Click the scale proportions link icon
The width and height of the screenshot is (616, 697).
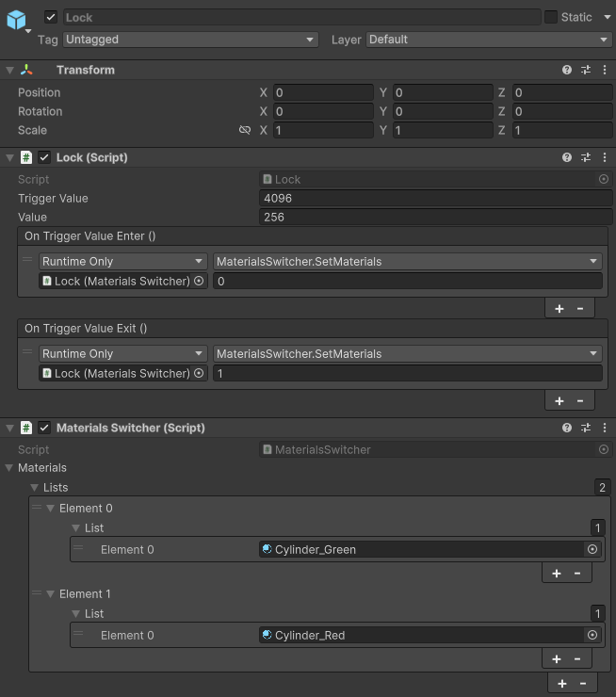tap(245, 131)
